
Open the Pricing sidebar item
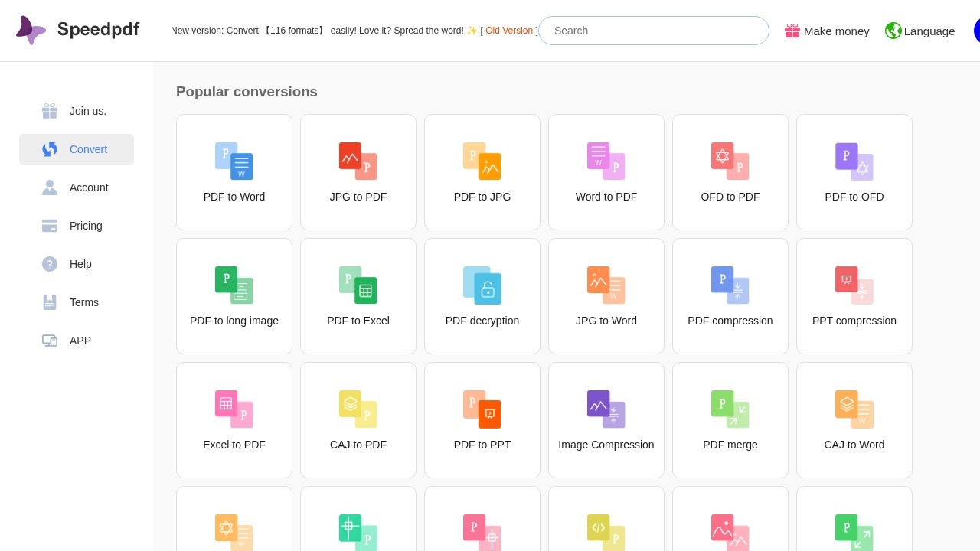[x=77, y=226]
